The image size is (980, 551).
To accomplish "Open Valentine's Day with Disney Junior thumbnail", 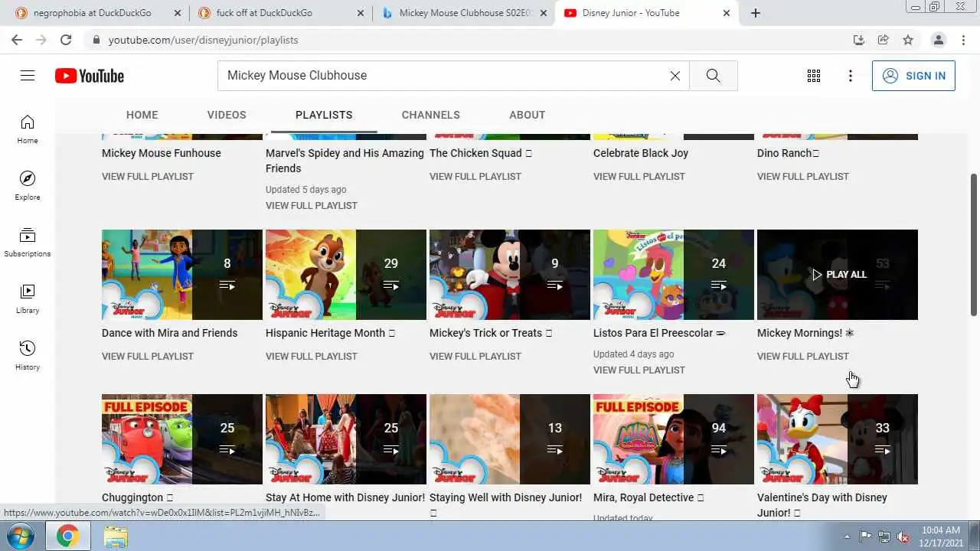I will [x=838, y=439].
